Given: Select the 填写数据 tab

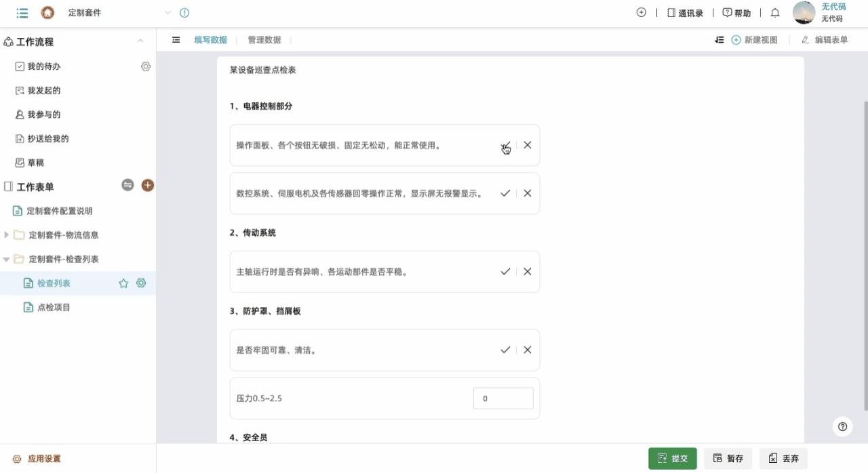Looking at the screenshot, I should pos(210,39).
